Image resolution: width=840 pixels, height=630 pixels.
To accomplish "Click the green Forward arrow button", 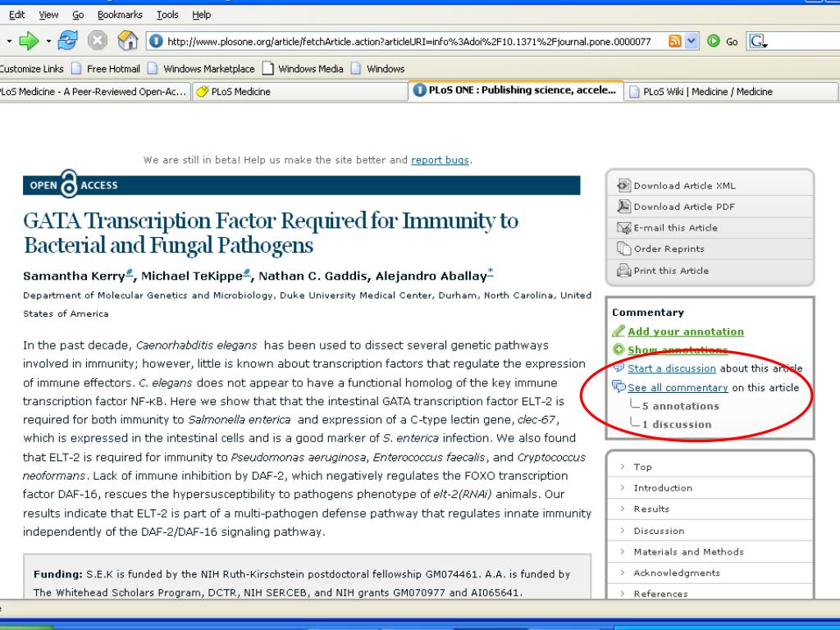I will tap(29, 41).
